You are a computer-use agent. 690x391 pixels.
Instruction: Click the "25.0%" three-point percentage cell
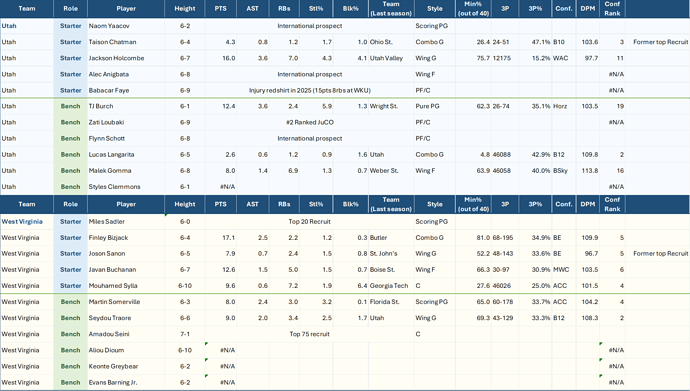pos(535,286)
